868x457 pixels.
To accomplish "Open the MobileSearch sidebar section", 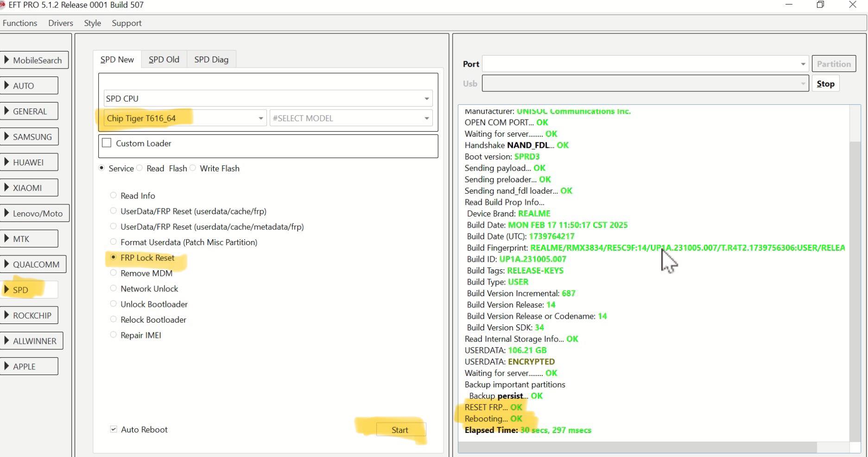I will click(x=34, y=60).
